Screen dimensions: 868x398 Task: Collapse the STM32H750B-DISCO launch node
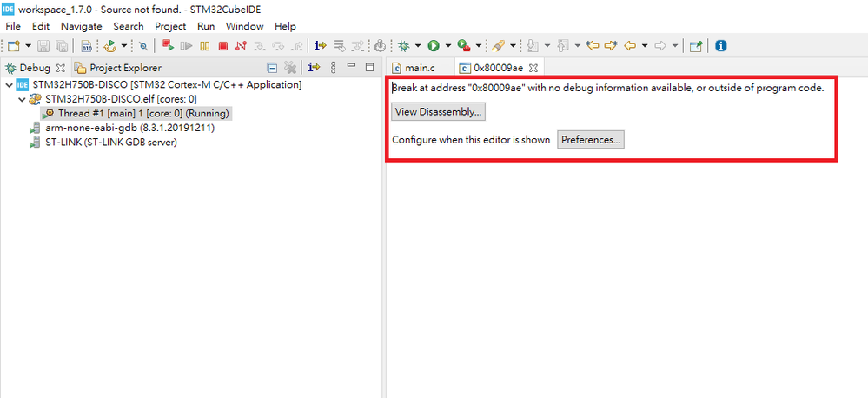pos(9,84)
